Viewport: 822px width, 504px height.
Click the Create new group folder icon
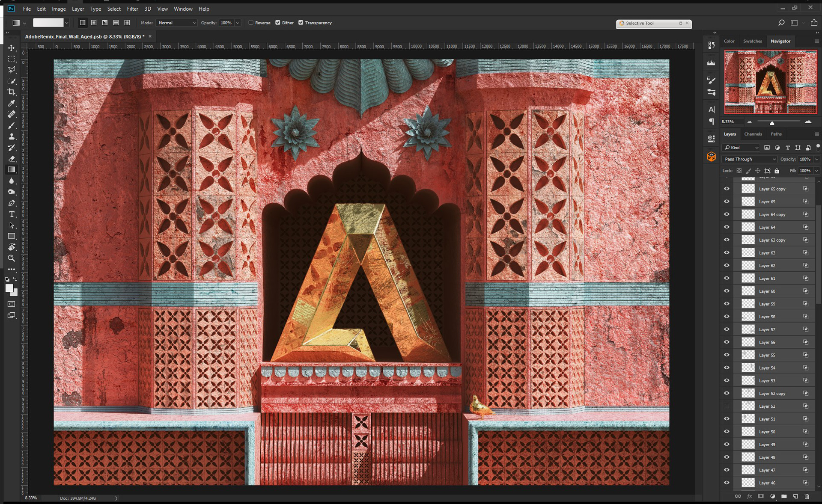(x=784, y=496)
